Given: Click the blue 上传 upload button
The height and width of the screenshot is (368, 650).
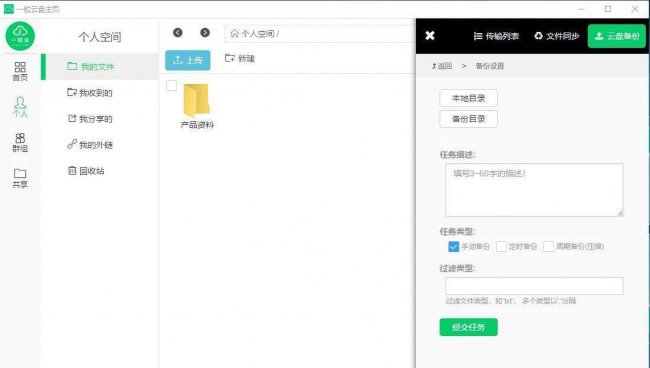Looking at the screenshot, I should pos(188,60).
